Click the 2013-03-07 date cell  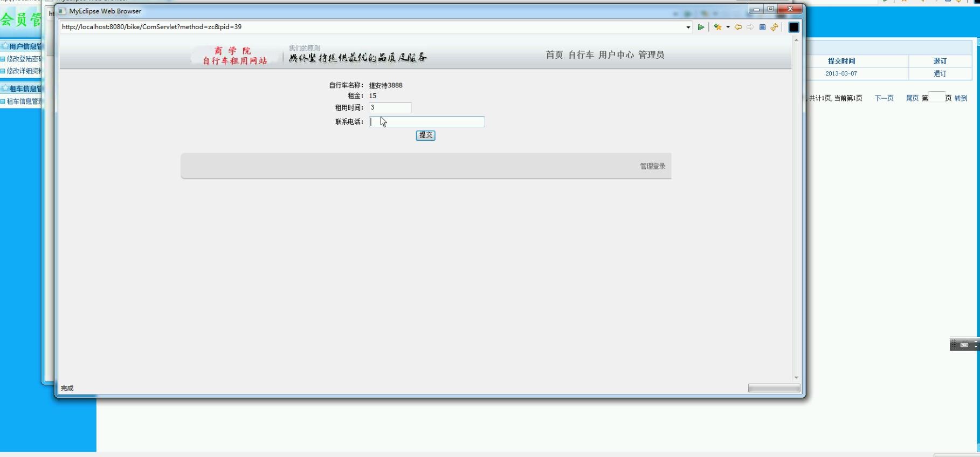coord(841,73)
